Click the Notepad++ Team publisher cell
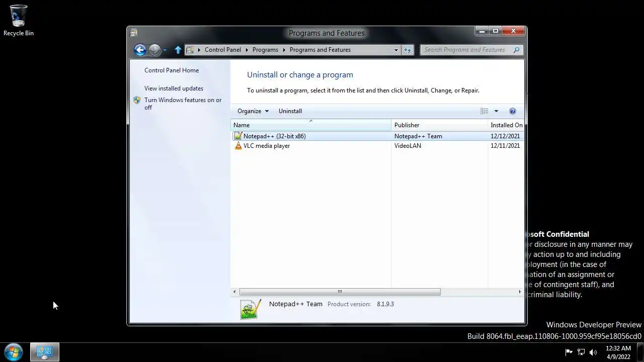The width and height of the screenshot is (644, 362). (x=418, y=136)
